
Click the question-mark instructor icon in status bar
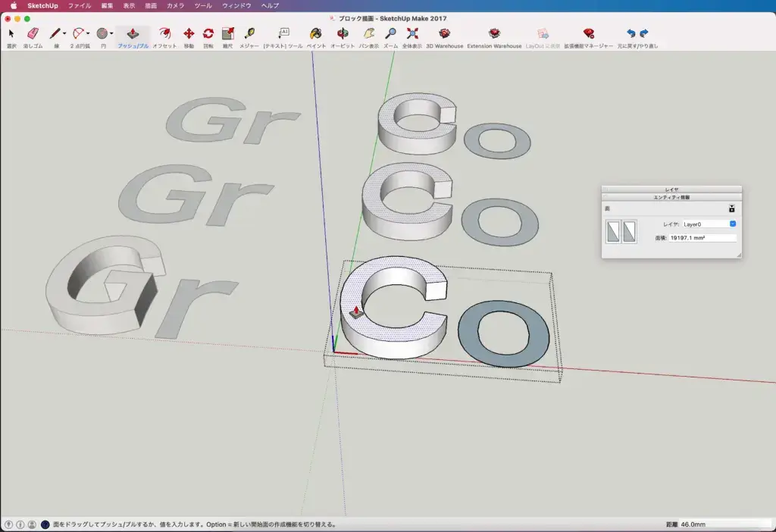[x=45, y=524]
